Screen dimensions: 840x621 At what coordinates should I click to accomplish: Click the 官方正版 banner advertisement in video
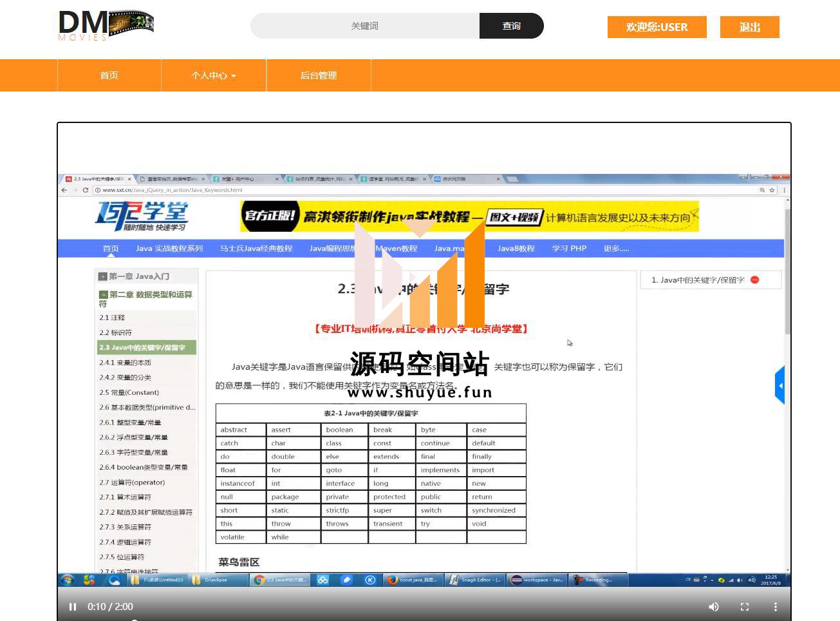click(469, 216)
